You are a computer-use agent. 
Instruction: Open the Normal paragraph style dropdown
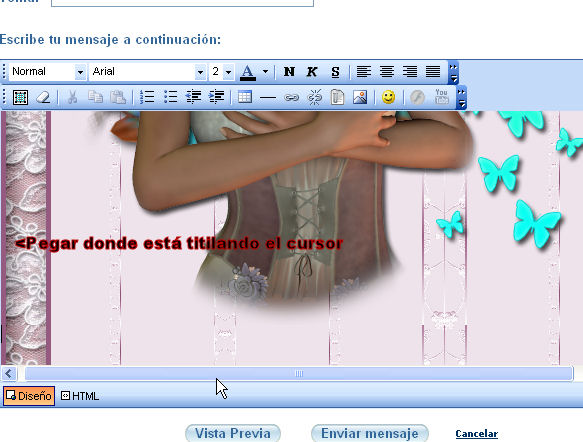[48, 71]
